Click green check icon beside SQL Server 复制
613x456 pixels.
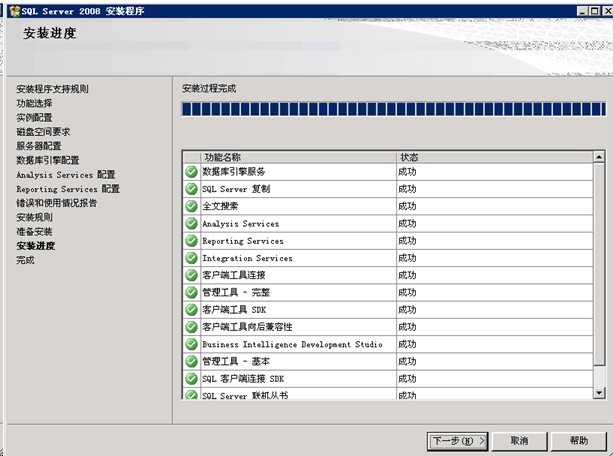click(x=191, y=189)
